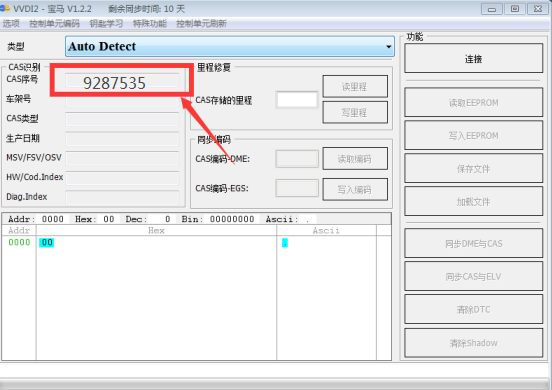Screen dimensions: 552x390
Task: Click the dropdown arrow next to Auto Detect
Action: [388, 47]
